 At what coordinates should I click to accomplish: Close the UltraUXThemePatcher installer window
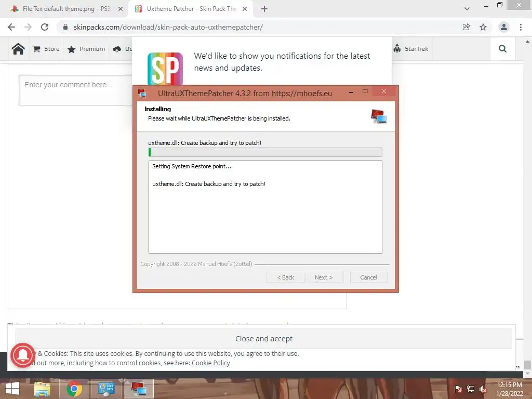point(384,91)
